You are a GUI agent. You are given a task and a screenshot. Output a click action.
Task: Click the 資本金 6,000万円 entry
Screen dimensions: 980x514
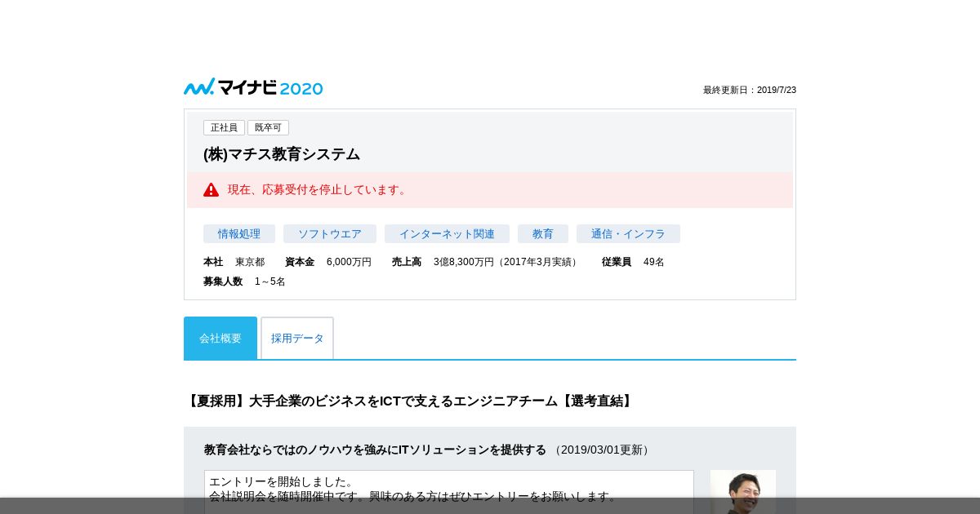pyautogui.click(x=328, y=262)
